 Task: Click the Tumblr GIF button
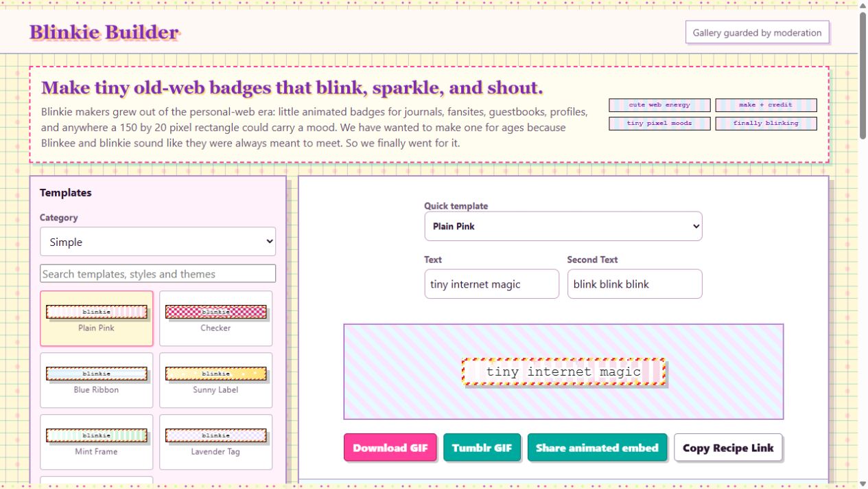(x=482, y=447)
